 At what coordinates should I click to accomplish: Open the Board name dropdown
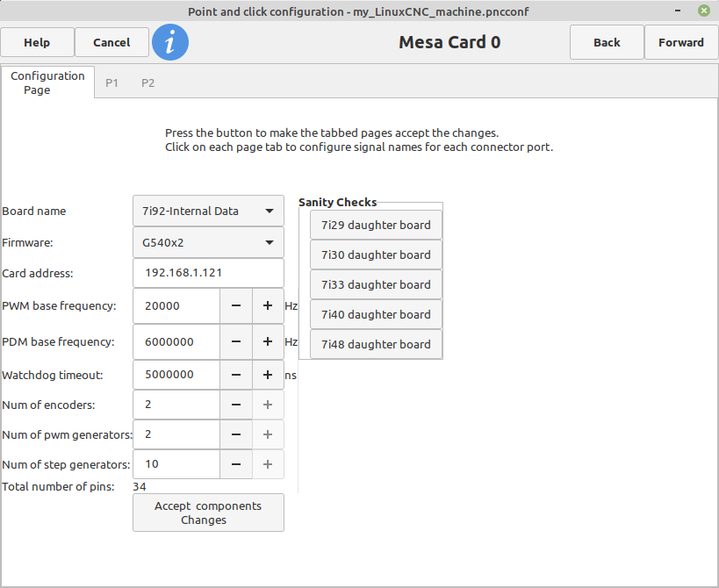(x=208, y=211)
